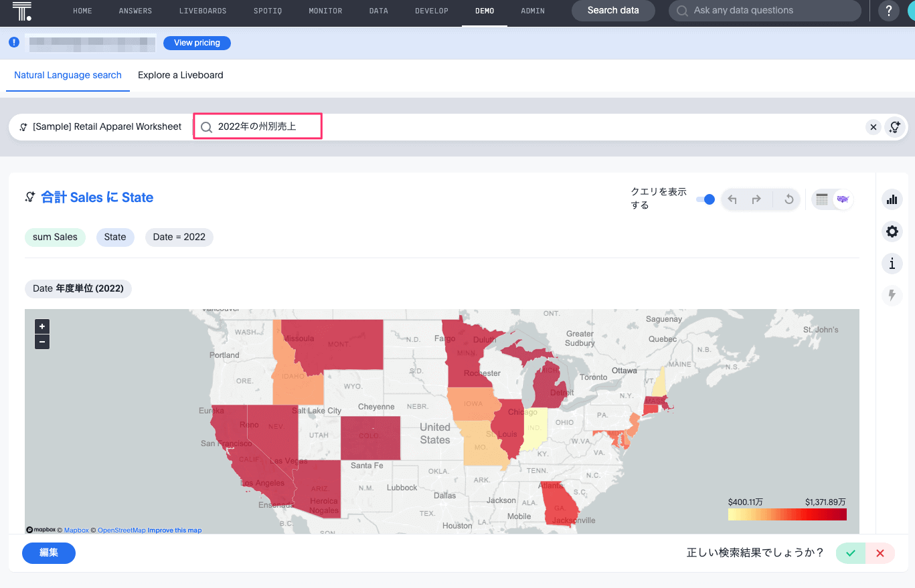This screenshot has width=915, height=588.
Task: Click the 編集 button
Action: tap(49, 553)
